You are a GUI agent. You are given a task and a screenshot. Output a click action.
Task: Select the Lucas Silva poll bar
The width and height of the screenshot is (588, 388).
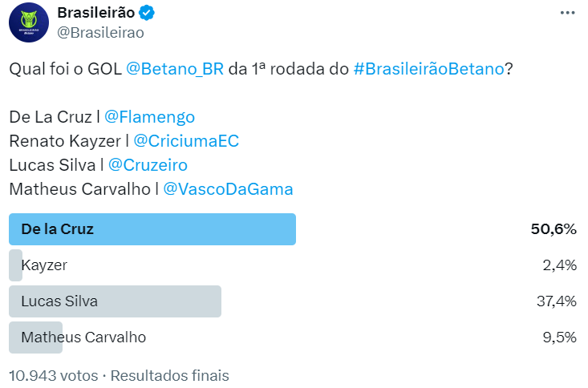pos(115,301)
